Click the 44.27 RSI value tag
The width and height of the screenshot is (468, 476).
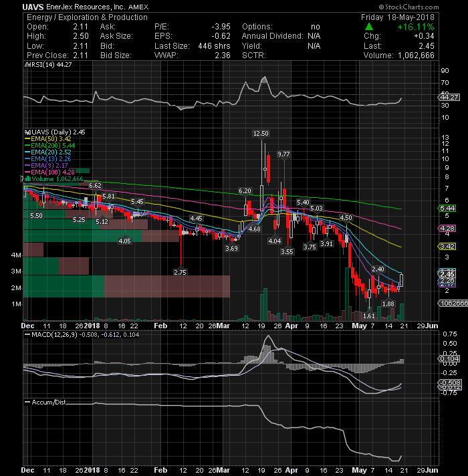tap(449, 98)
